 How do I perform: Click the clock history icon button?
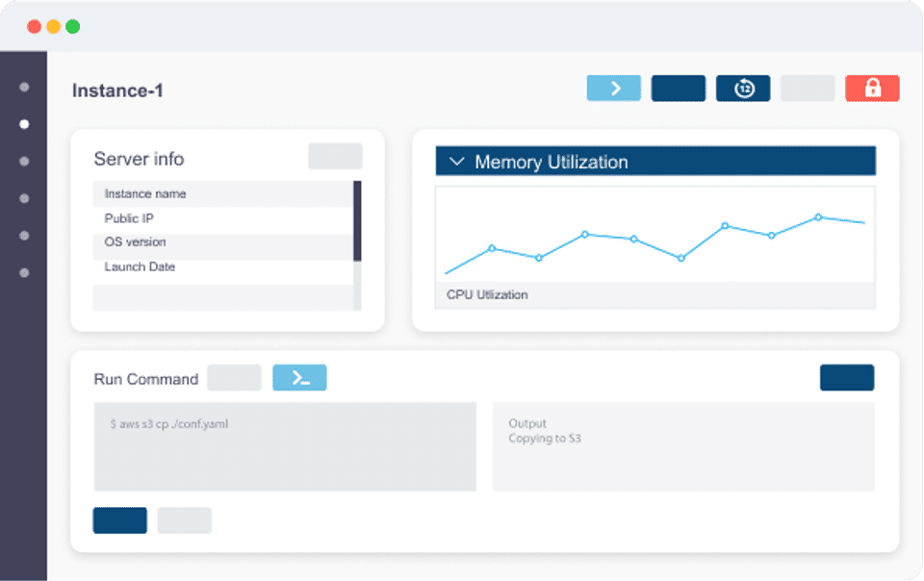click(x=743, y=88)
